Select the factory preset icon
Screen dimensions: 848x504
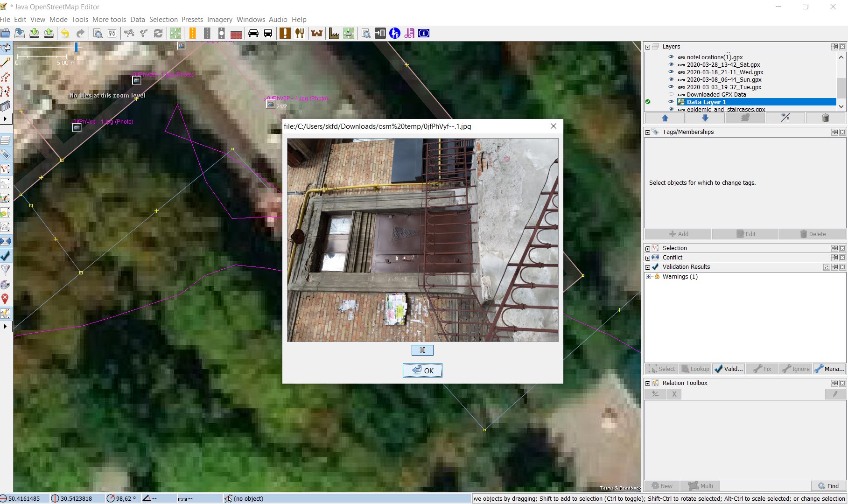pyautogui.click(x=334, y=33)
